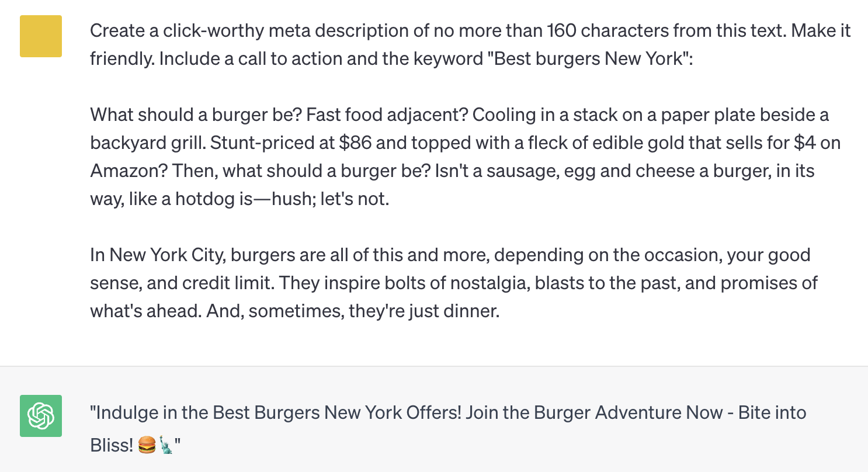Screen dimensions: 868x472
Task: Click the burger emoji in the response
Action: click(x=147, y=446)
